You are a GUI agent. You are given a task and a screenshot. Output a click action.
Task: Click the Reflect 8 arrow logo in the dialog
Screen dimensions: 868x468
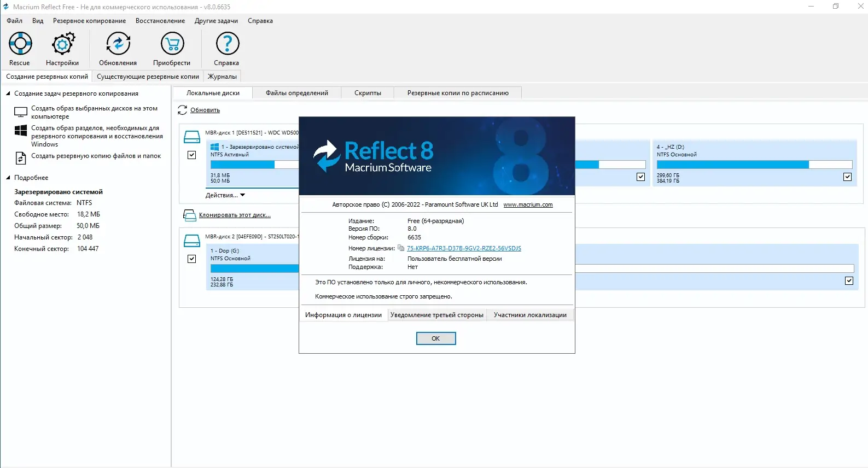[x=327, y=156]
